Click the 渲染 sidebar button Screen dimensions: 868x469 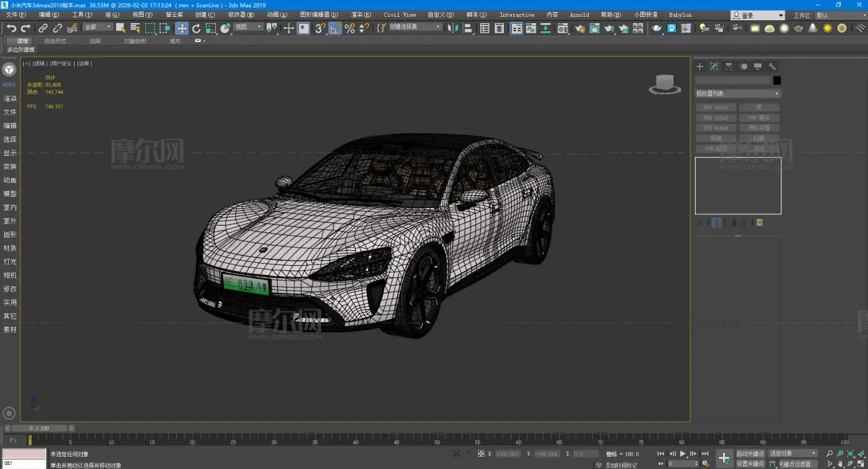tap(9, 99)
